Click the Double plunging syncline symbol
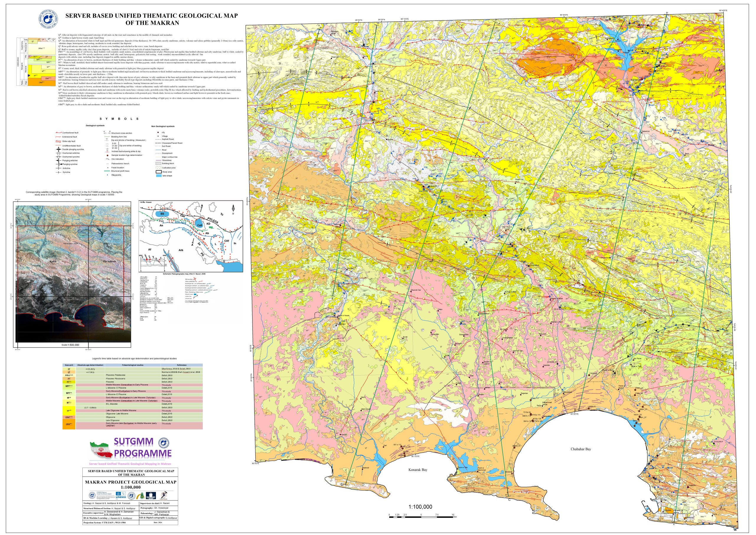This screenshot has height=535, width=756. point(58,149)
